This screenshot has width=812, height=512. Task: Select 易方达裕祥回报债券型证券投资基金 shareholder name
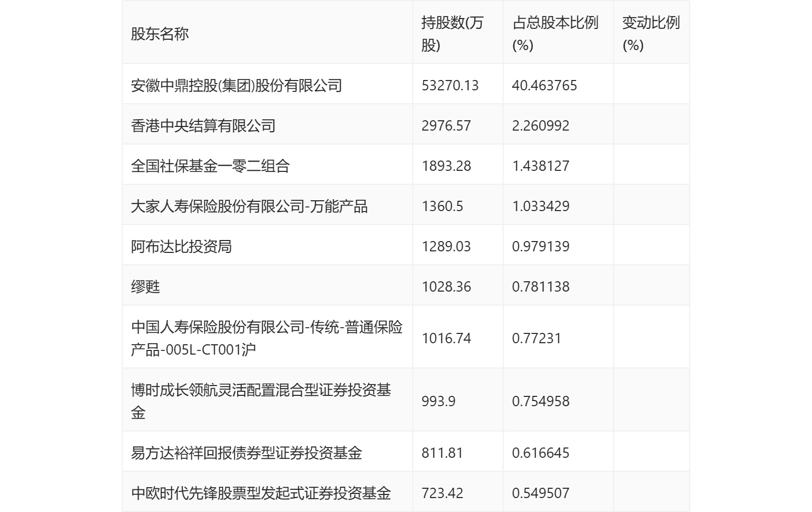(247, 453)
